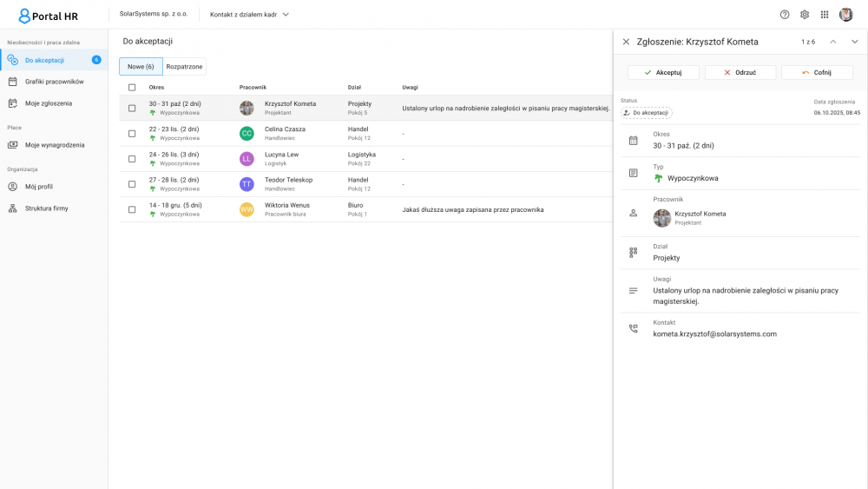
Task: Open Grafiki pracowników in sidebar
Action: point(54,82)
